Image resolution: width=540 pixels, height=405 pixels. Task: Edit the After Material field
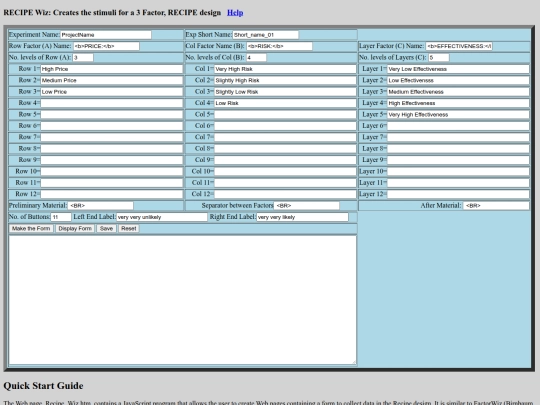click(x=496, y=206)
